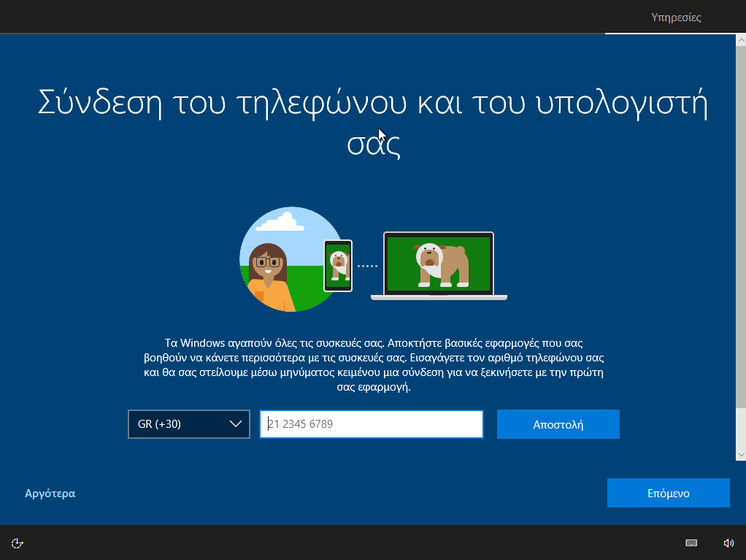This screenshot has height=560, width=746.
Task: Click the scrollbar up arrow
Action: 741,41
